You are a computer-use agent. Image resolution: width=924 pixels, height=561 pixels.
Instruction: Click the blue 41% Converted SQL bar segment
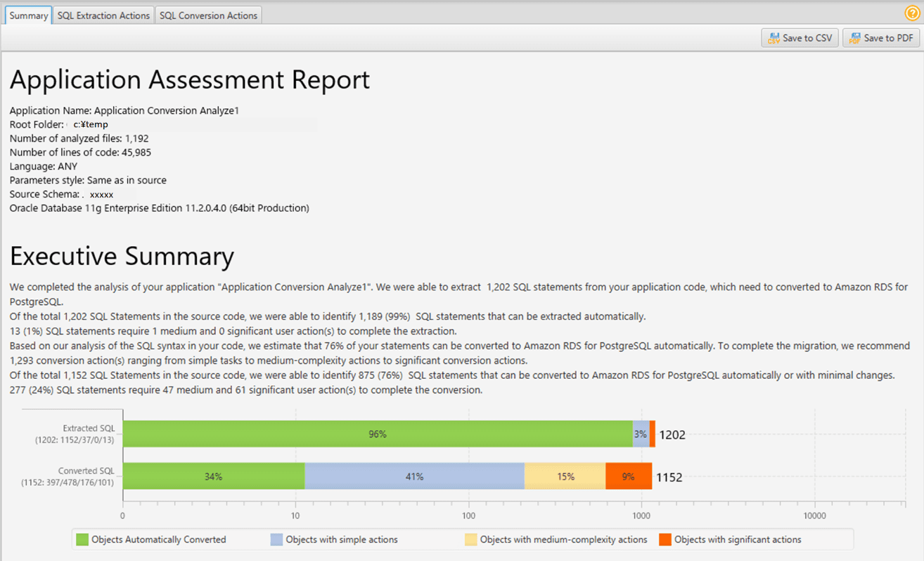[414, 476]
